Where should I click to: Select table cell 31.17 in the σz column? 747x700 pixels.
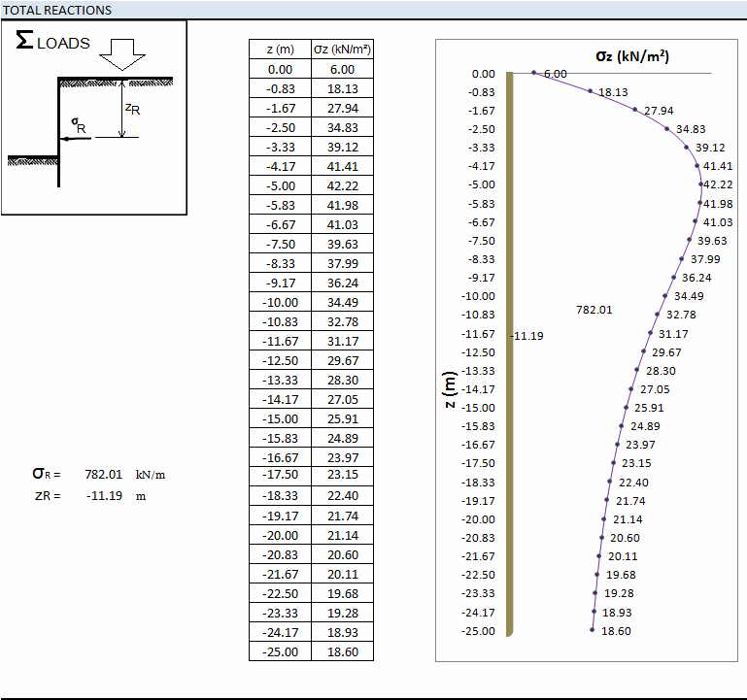coord(342,341)
